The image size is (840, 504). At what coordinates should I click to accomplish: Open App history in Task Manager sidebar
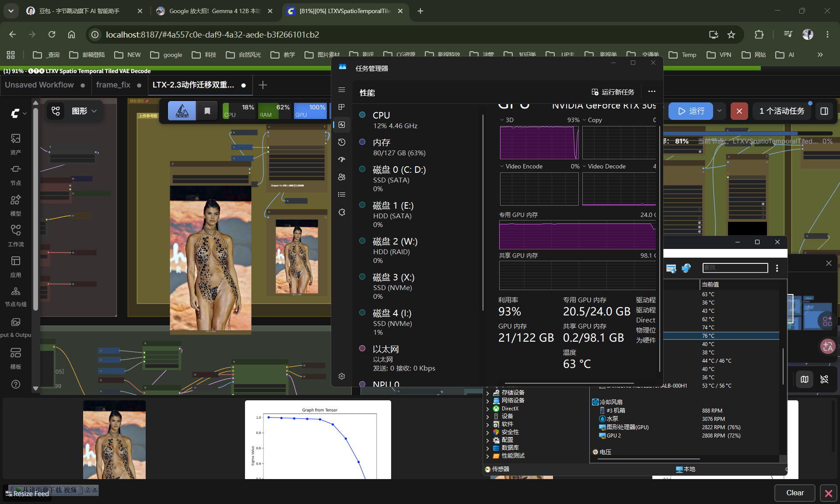pyautogui.click(x=342, y=142)
